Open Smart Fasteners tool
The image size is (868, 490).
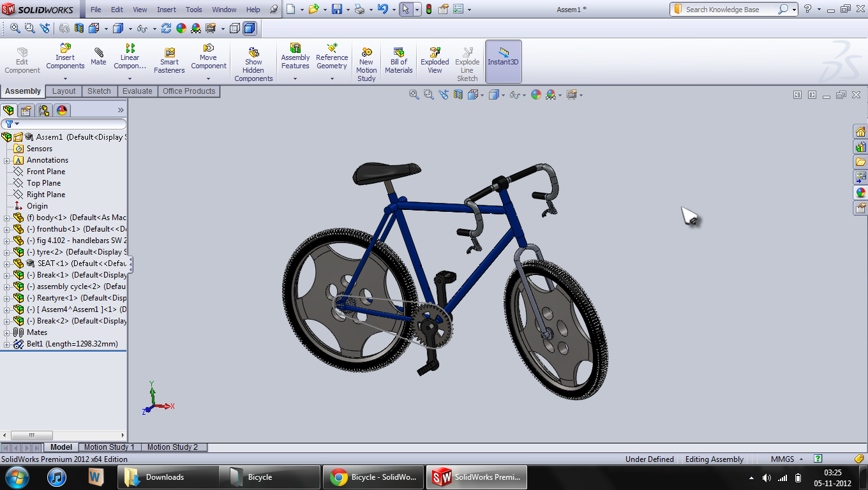point(169,61)
